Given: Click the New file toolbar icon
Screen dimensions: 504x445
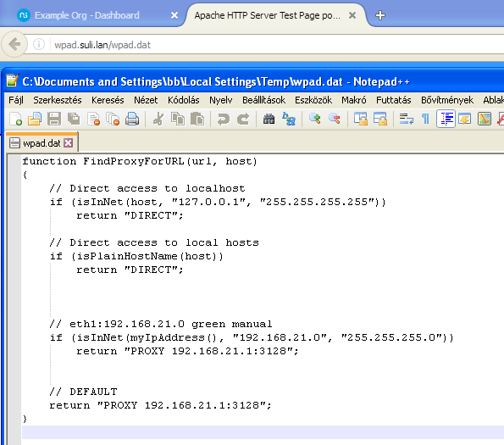Looking at the screenshot, I should pos(15,119).
